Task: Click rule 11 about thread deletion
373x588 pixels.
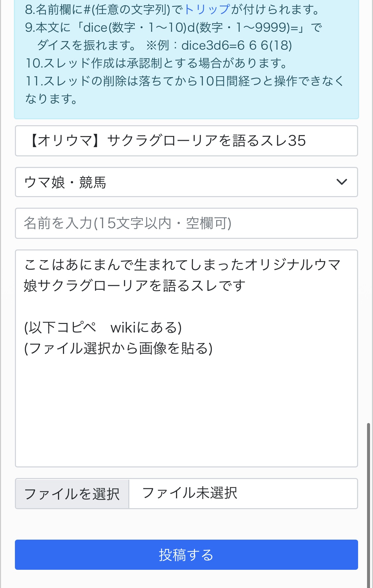Action: [184, 81]
